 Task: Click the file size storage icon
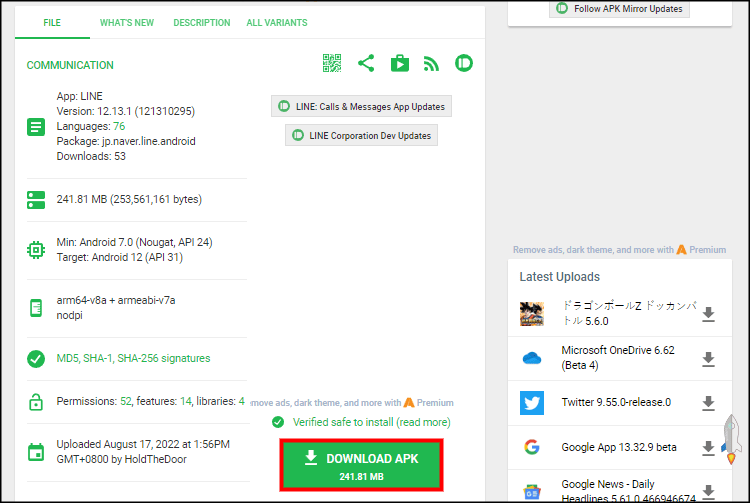tap(36, 200)
